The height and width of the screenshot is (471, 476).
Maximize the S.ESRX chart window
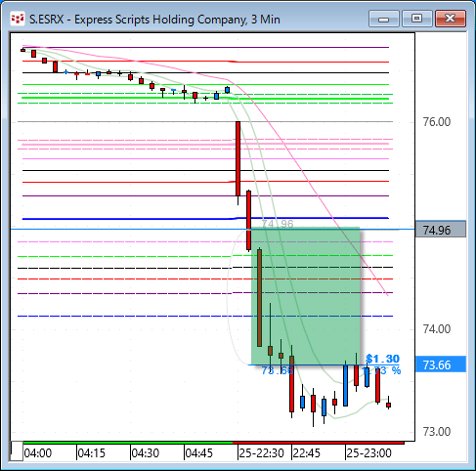tap(416, 19)
